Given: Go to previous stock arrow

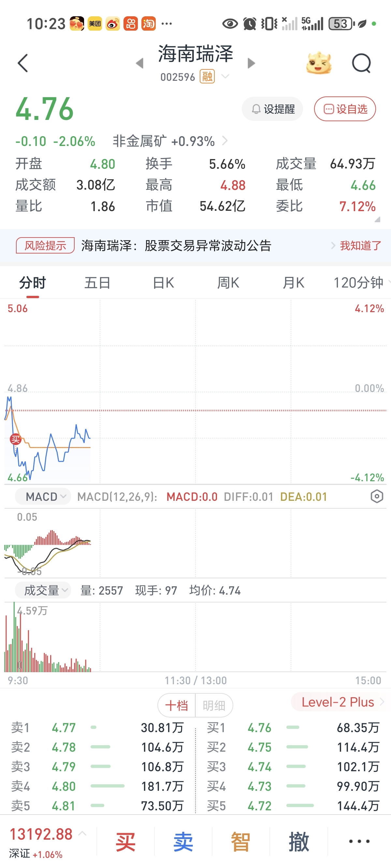Looking at the screenshot, I should click(139, 63).
